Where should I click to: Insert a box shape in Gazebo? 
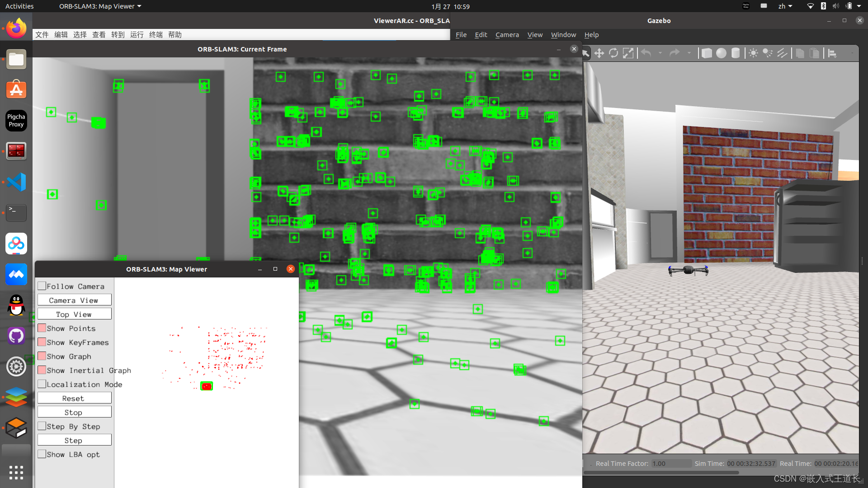click(x=707, y=53)
